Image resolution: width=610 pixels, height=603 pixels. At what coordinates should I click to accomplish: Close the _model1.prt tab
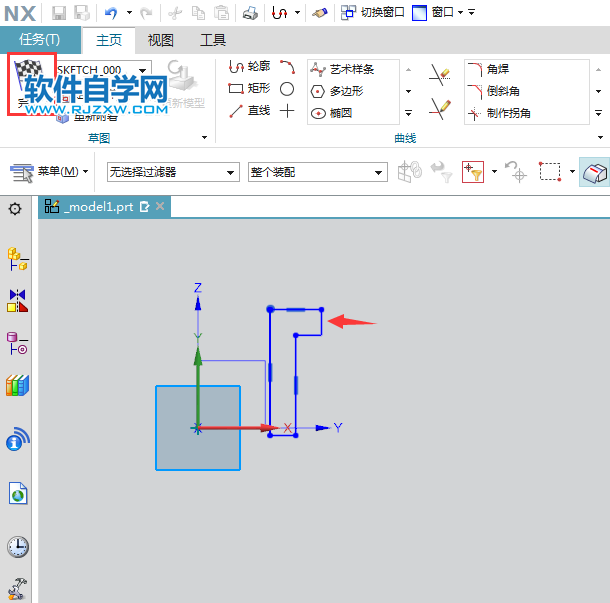point(160,206)
